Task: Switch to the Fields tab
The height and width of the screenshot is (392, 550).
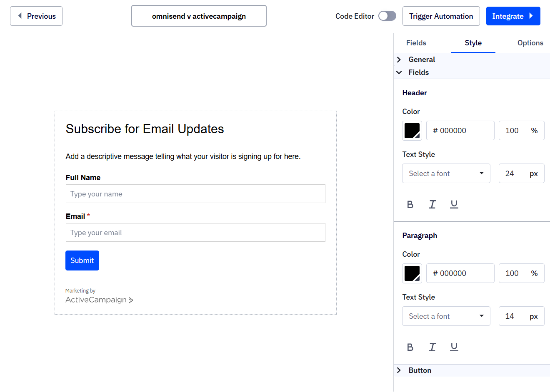Action: 416,43
